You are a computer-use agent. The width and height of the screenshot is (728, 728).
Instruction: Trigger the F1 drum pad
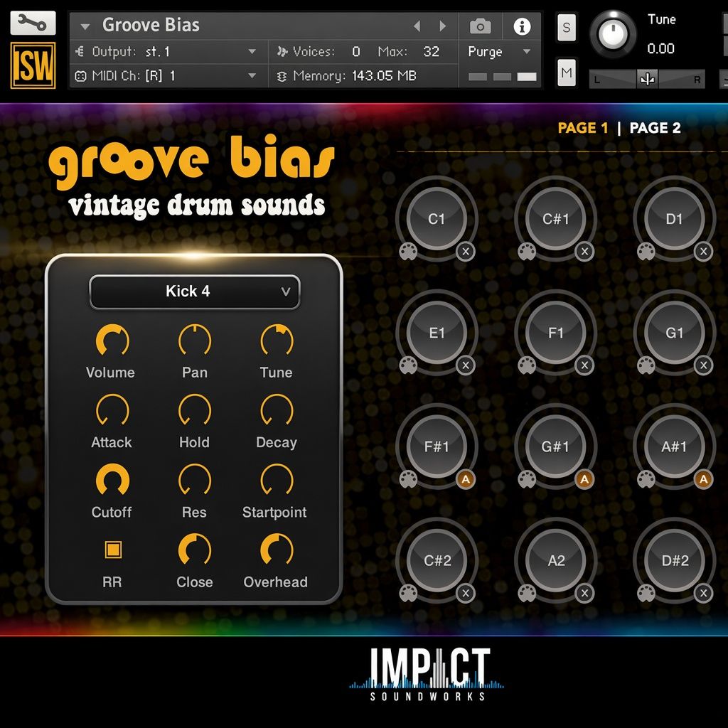[555, 333]
